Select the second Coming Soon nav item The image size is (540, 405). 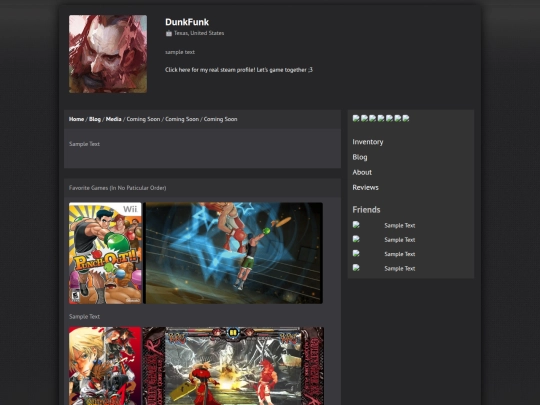point(182,119)
